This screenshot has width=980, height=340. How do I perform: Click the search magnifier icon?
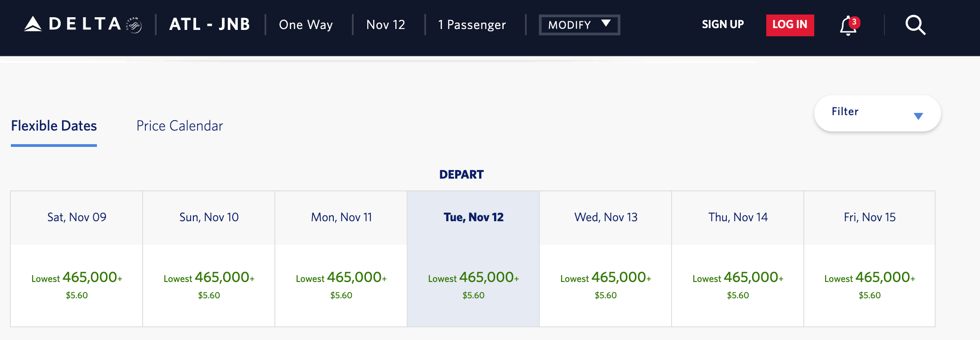coord(915,25)
